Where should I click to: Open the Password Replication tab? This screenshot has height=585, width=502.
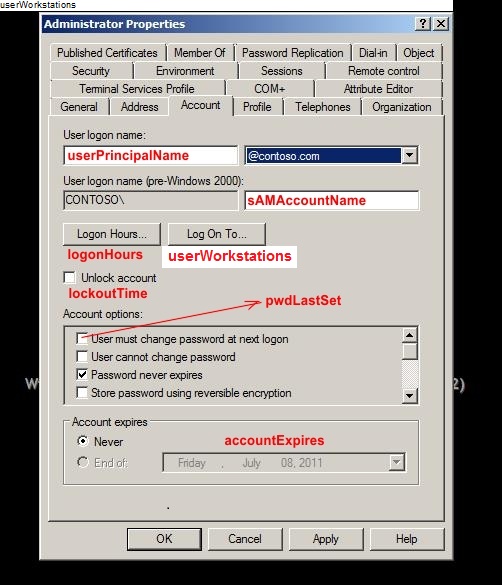pyautogui.click(x=293, y=53)
